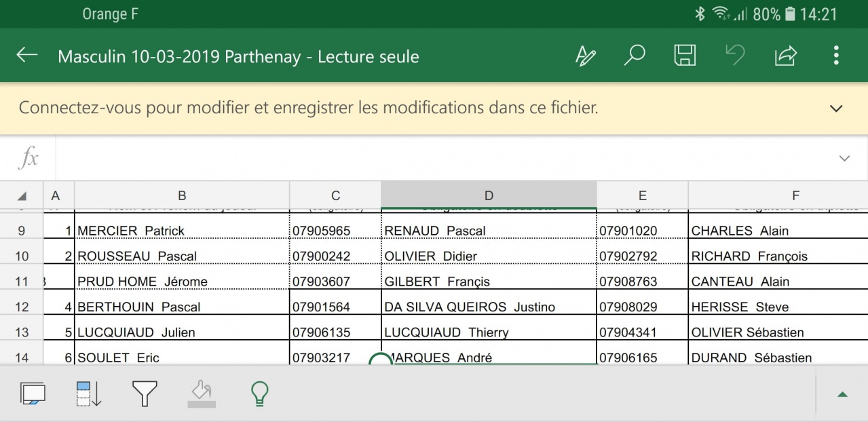Collapse the sign-in notification banner
The height and width of the screenshot is (422, 868).
coord(836,109)
